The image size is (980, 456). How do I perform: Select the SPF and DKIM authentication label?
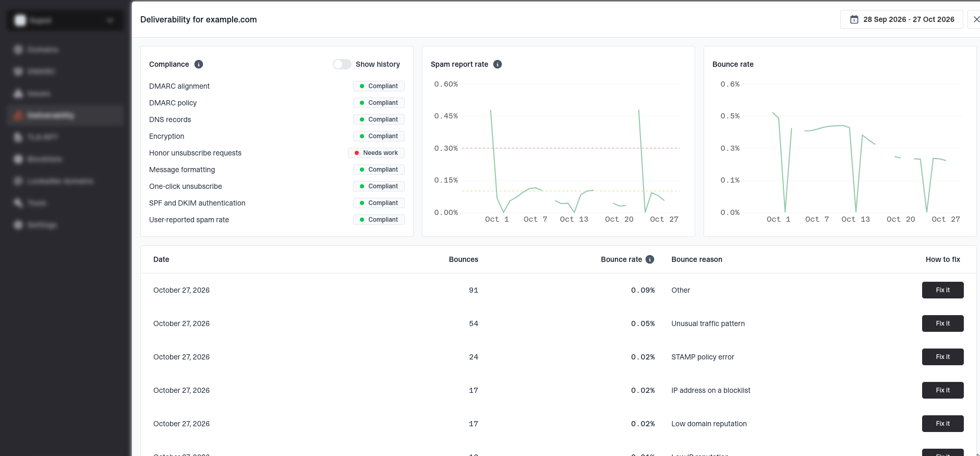pyautogui.click(x=197, y=203)
